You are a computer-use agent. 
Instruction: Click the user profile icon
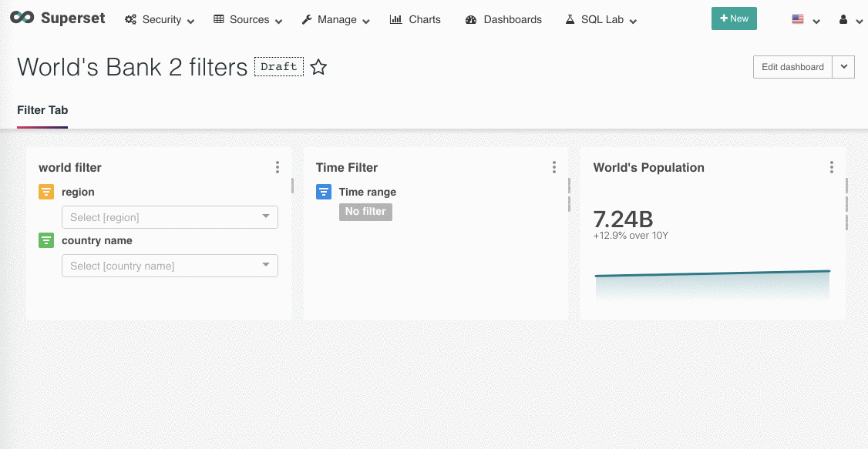point(843,19)
